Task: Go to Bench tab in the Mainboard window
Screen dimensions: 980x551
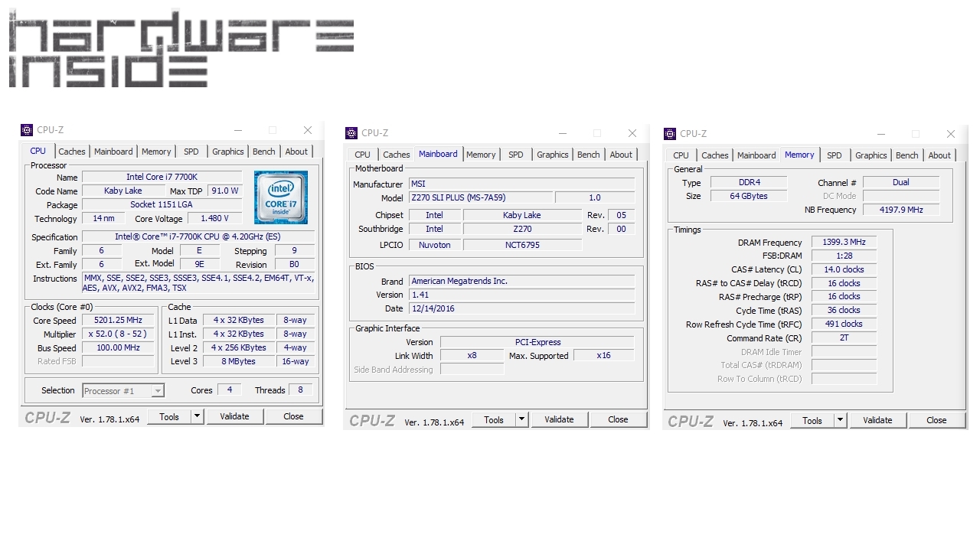Action: tap(589, 155)
